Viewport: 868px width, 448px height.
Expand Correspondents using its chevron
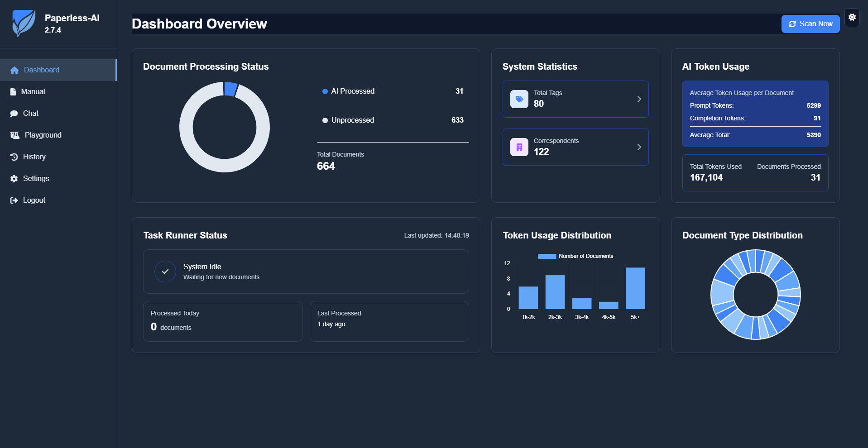[639, 147]
